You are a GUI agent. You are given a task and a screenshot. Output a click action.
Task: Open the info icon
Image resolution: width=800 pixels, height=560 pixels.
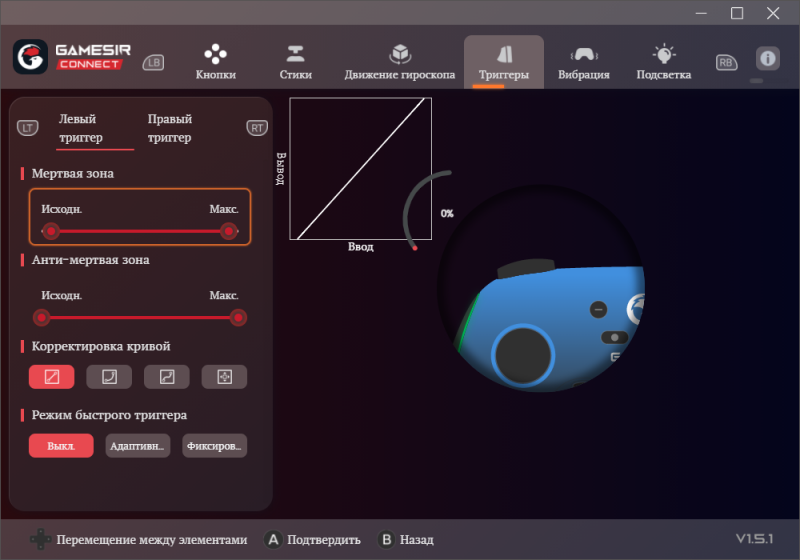click(x=767, y=58)
